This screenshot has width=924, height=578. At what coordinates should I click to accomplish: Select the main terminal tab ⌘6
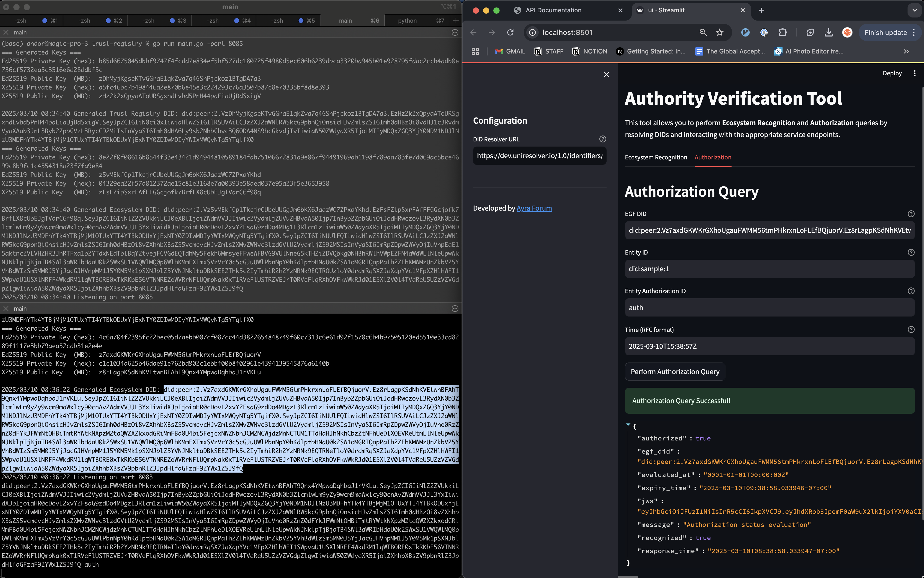click(x=352, y=21)
